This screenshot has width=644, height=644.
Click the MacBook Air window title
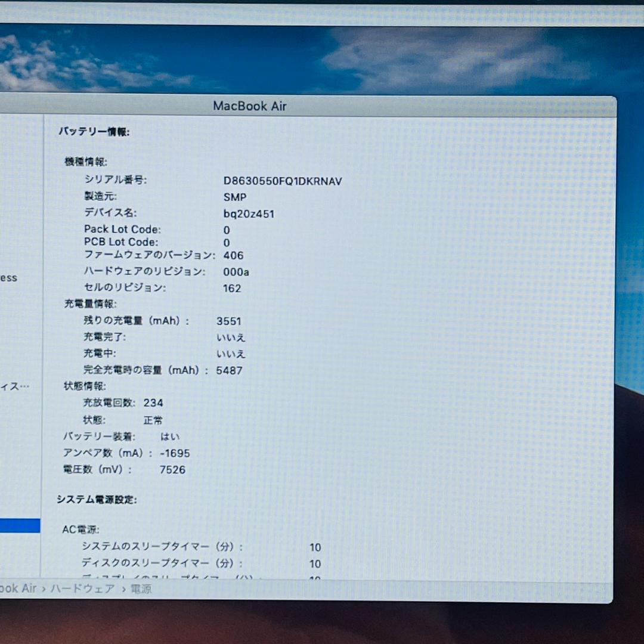click(x=250, y=106)
